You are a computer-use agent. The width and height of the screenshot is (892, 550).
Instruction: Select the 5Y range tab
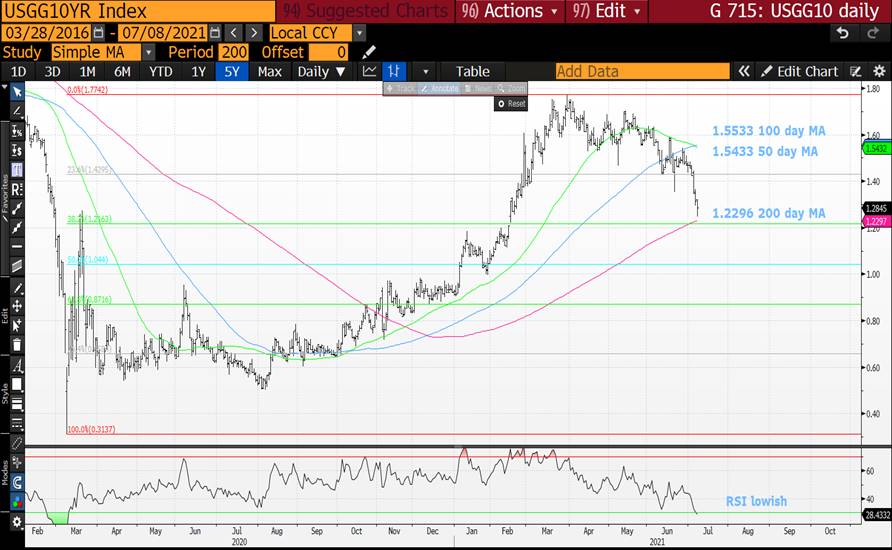tap(232, 72)
